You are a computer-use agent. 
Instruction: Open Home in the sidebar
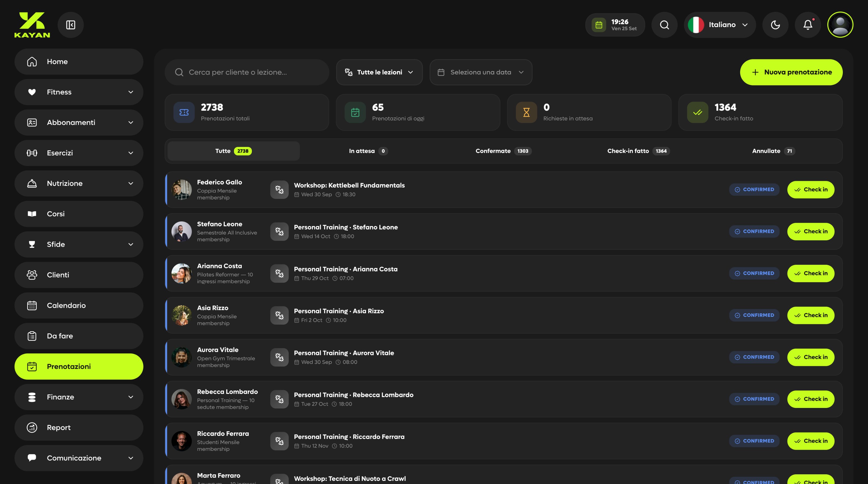[79, 62]
